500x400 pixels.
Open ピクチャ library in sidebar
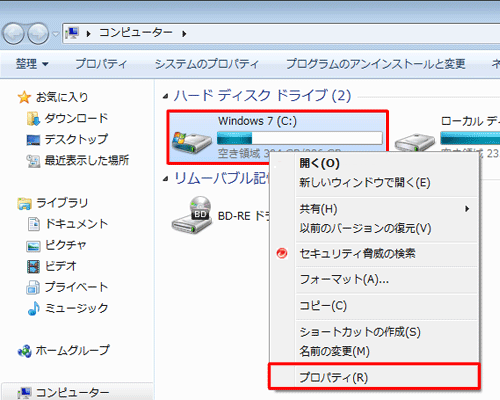(x=66, y=245)
